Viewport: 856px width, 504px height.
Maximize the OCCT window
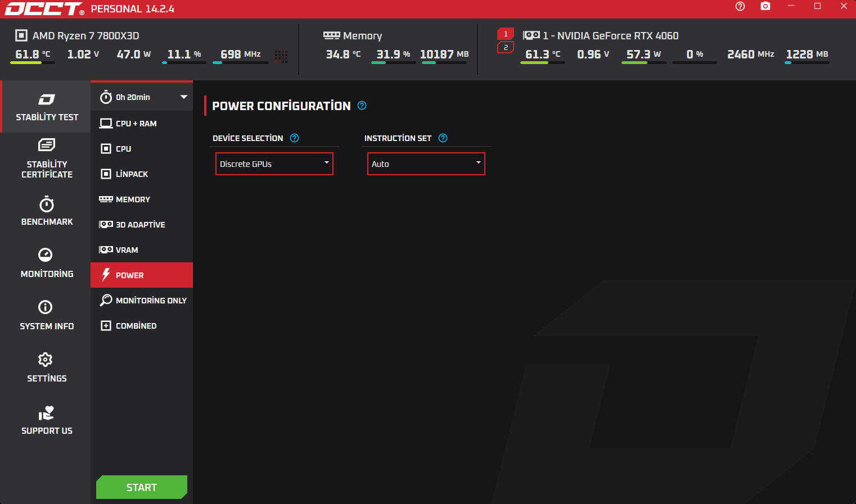click(x=818, y=6)
